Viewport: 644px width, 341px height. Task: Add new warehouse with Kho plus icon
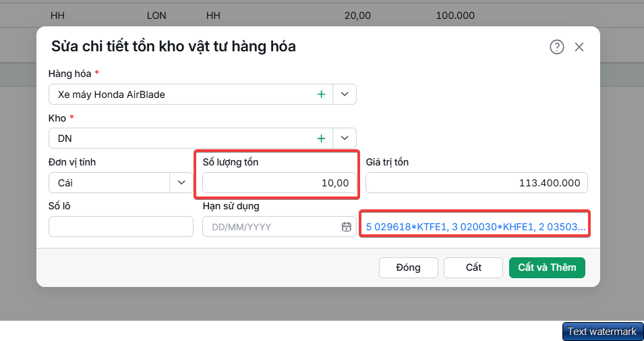321,138
